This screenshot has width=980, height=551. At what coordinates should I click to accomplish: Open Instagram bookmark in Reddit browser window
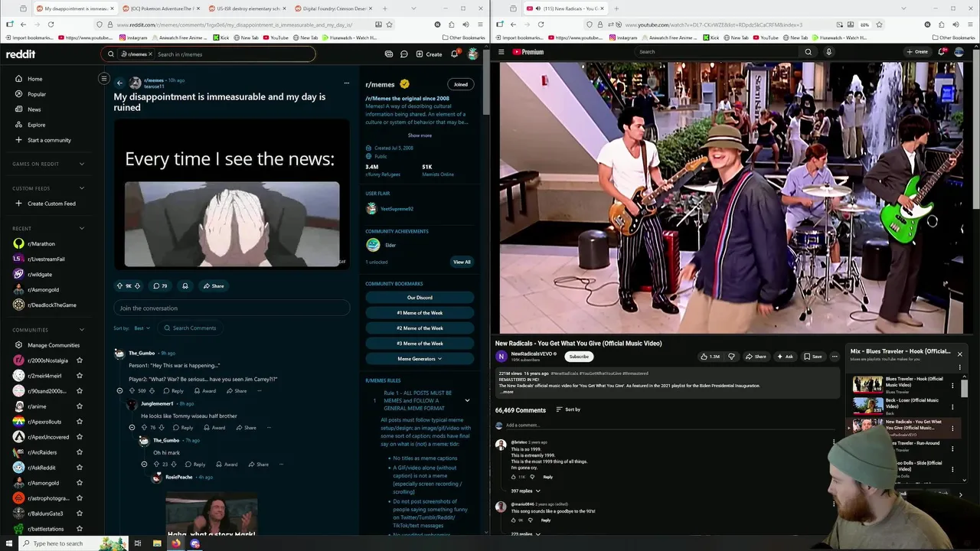[x=133, y=37]
